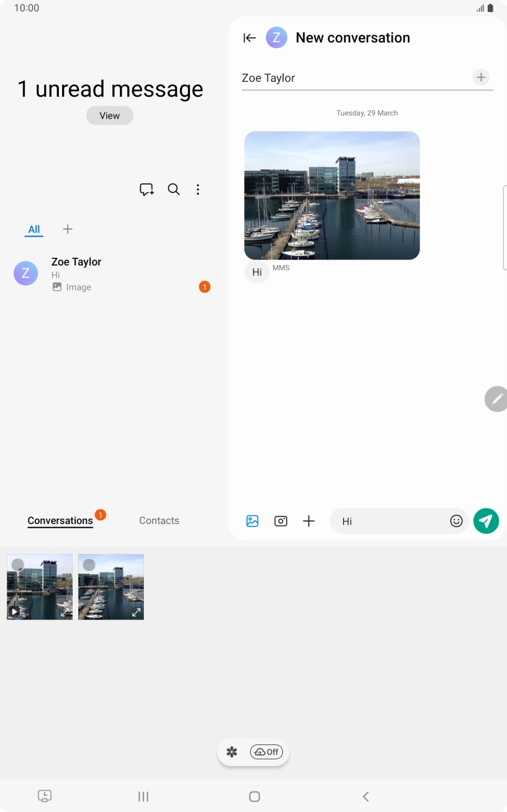Select the All category tab
This screenshot has height=812, width=507.
[x=34, y=229]
